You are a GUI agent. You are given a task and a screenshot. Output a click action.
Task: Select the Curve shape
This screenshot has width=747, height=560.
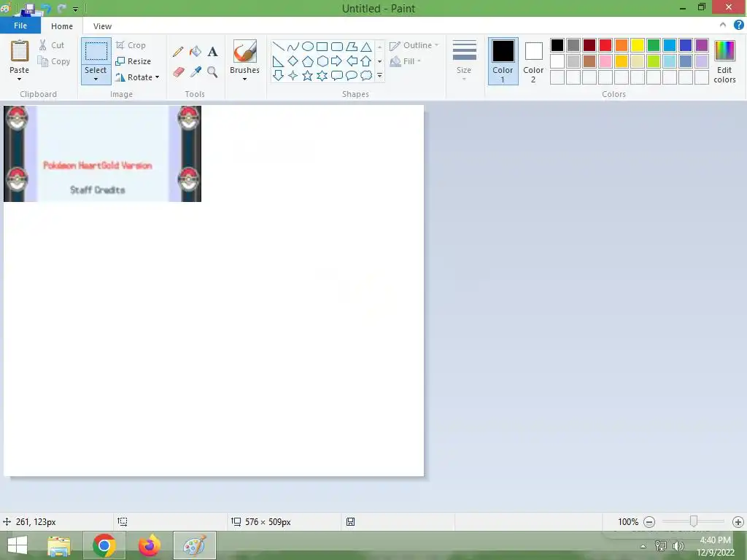pos(293,46)
